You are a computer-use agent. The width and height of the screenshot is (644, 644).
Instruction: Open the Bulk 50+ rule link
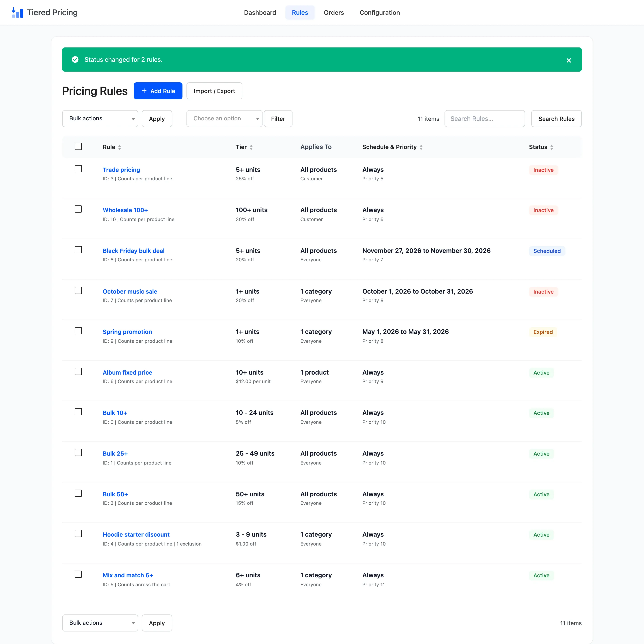pyautogui.click(x=115, y=494)
